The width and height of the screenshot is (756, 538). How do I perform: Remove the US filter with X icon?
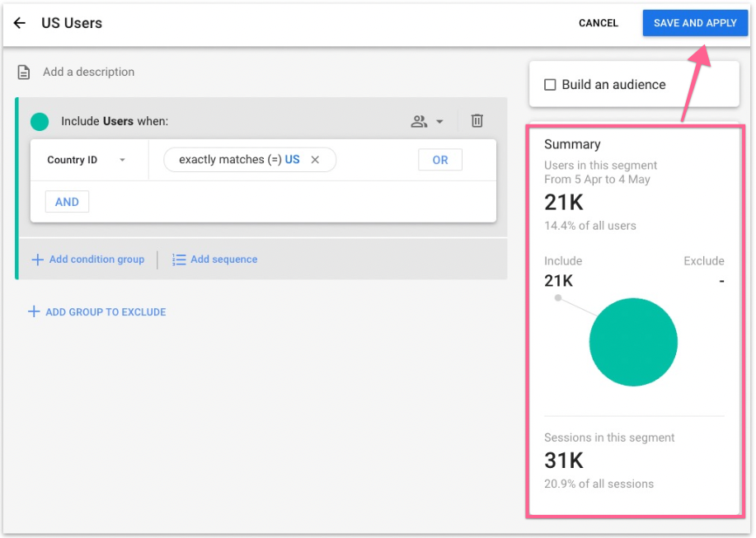click(x=315, y=160)
